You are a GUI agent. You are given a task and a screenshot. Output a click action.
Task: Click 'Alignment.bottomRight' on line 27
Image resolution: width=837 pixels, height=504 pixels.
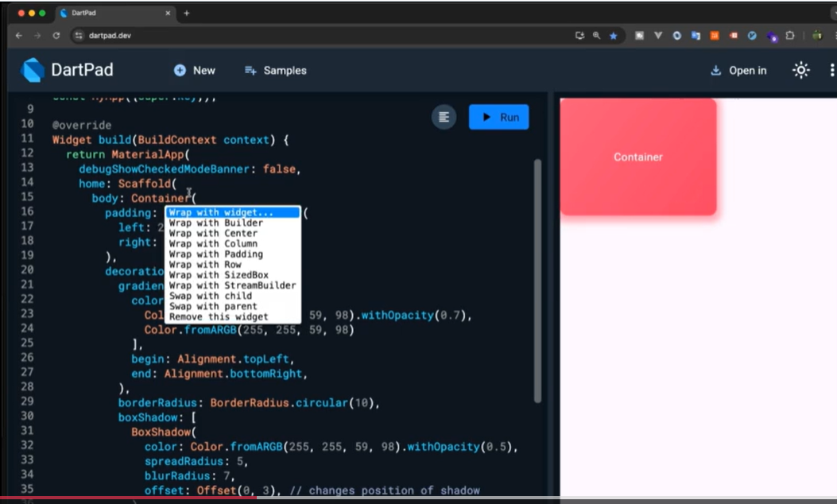click(x=233, y=373)
